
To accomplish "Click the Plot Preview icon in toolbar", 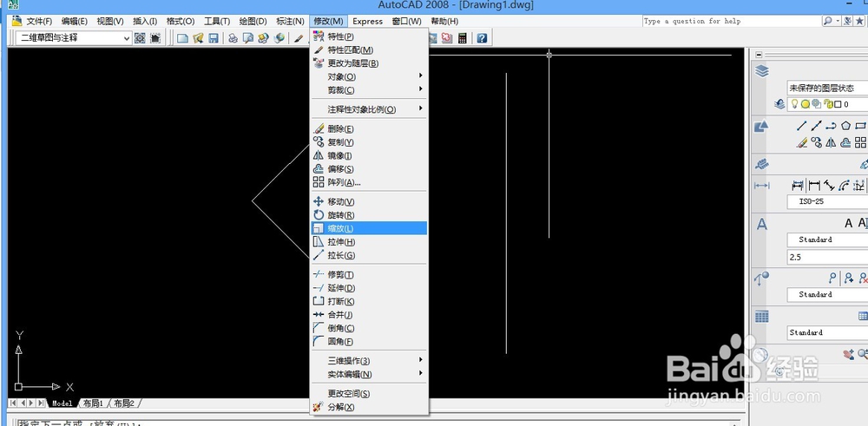I will [x=248, y=38].
